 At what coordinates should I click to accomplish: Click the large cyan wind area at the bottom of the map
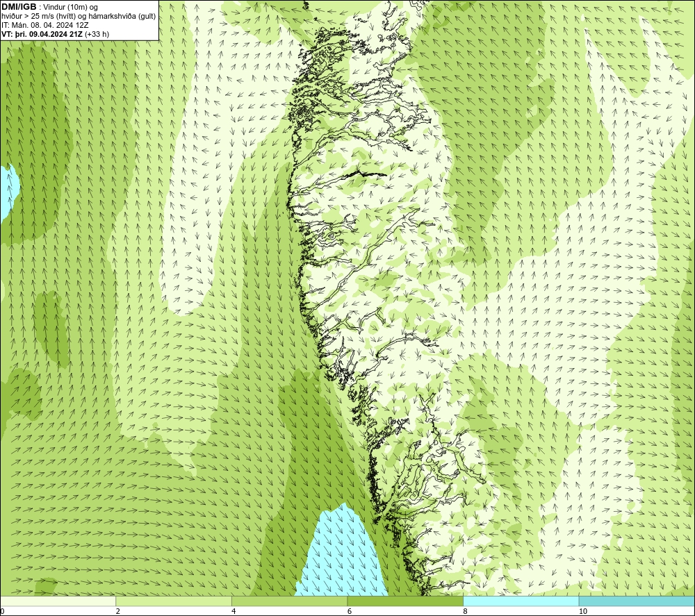[341, 553]
